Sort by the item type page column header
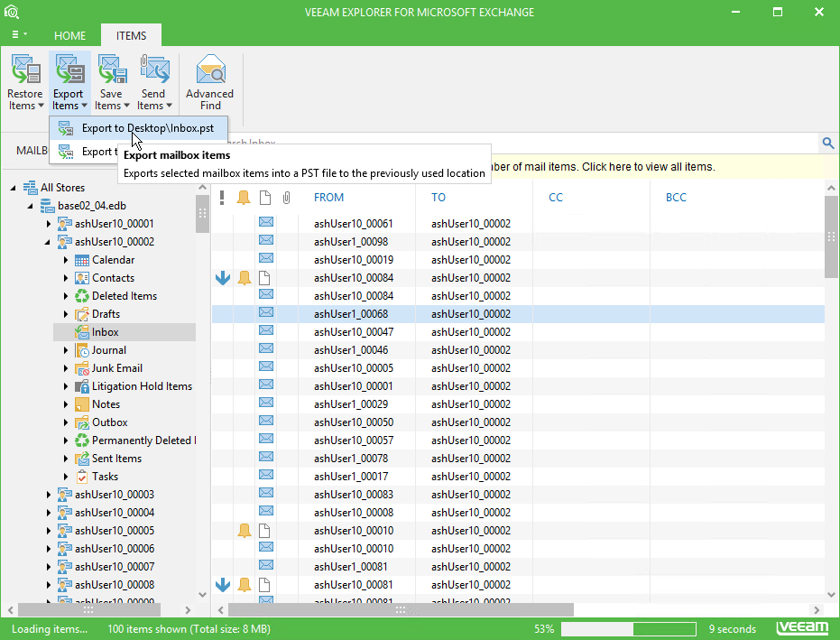 pyautogui.click(x=265, y=198)
